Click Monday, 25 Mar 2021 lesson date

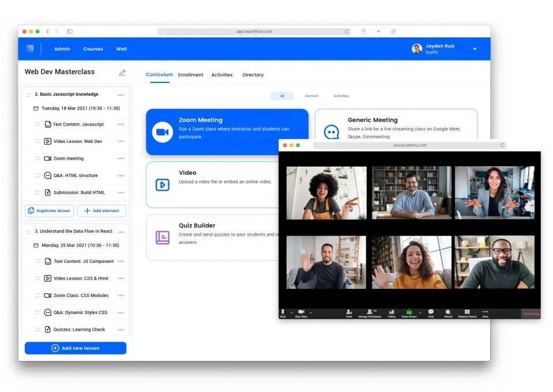click(80, 246)
